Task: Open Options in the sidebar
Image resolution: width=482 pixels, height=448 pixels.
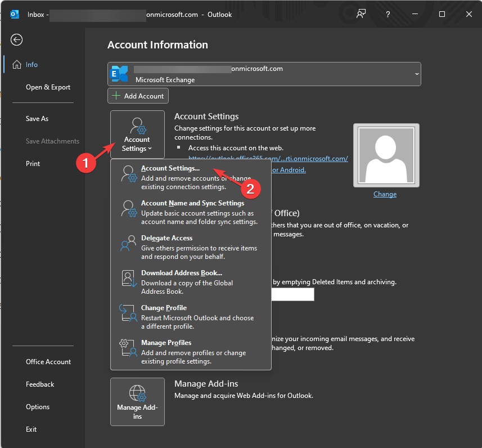Action: (x=38, y=407)
